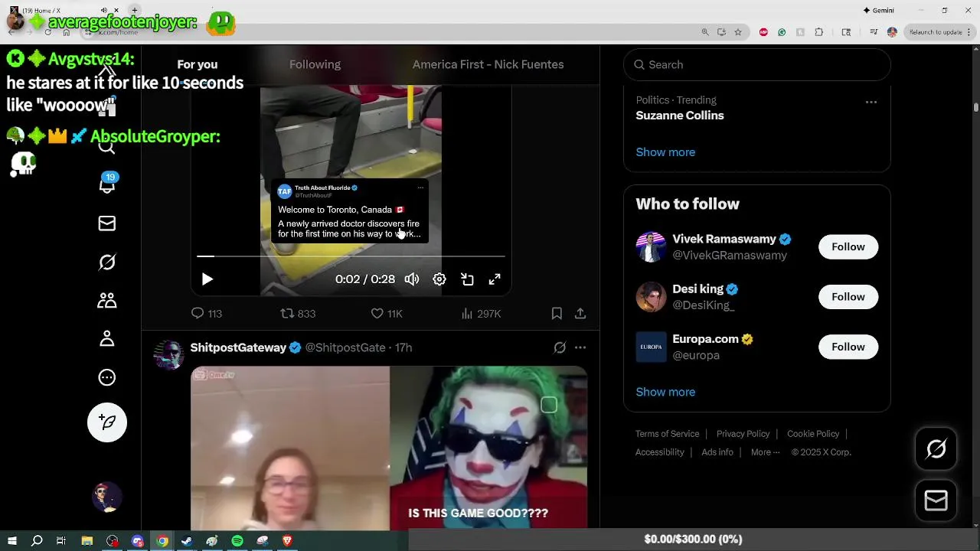Bookmark this page with star icon
Screen dimensions: 980x551
coord(738,32)
